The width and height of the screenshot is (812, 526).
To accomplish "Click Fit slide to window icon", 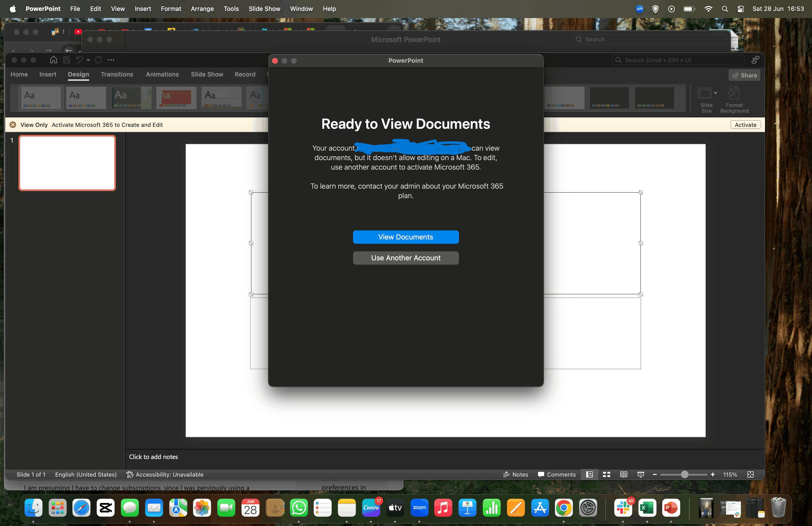I will [x=750, y=474].
